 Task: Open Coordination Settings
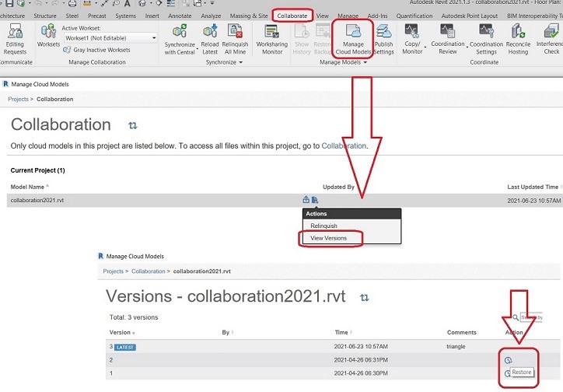pos(486,39)
